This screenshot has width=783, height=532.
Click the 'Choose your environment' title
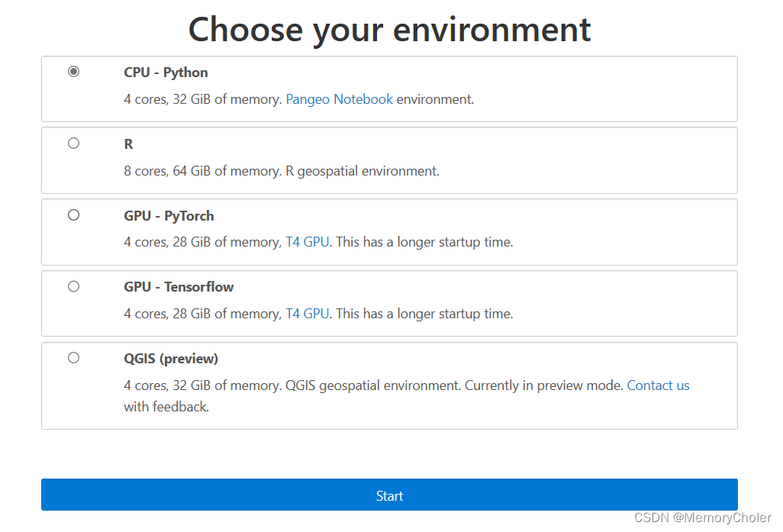(x=389, y=30)
